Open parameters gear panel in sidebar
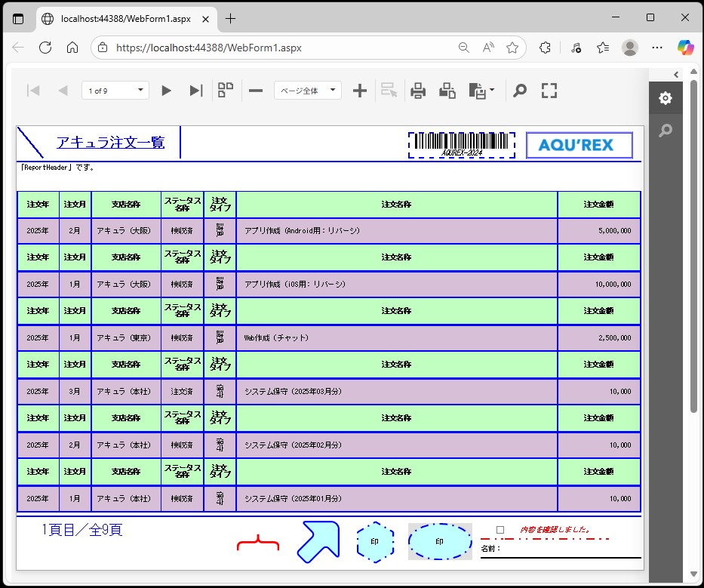Image resolution: width=704 pixels, height=588 pixels. tap(665, 99)
